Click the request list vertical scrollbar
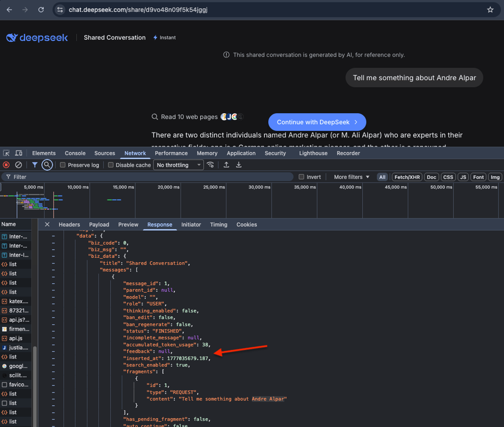 [x=34, y=386]
